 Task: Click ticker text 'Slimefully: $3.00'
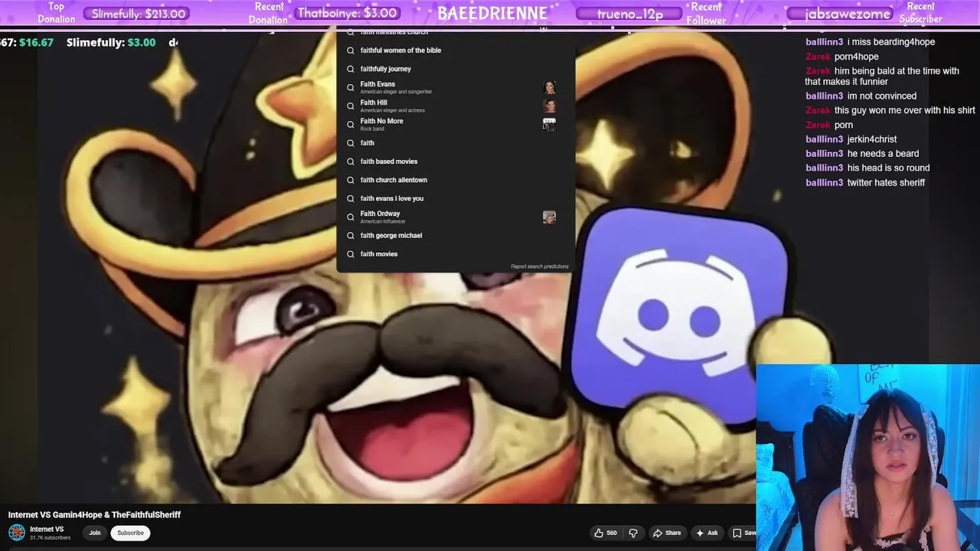(111, 43)
